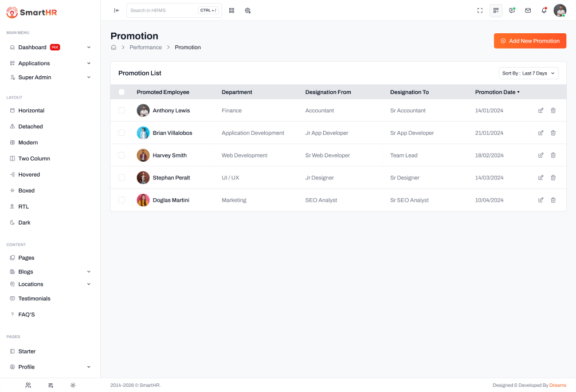Viewport: 576px width, 392px height.
Task: Delete Harvey Smith's promotion with trash icon
Action: pyautogui.click(x=553, y=155)
